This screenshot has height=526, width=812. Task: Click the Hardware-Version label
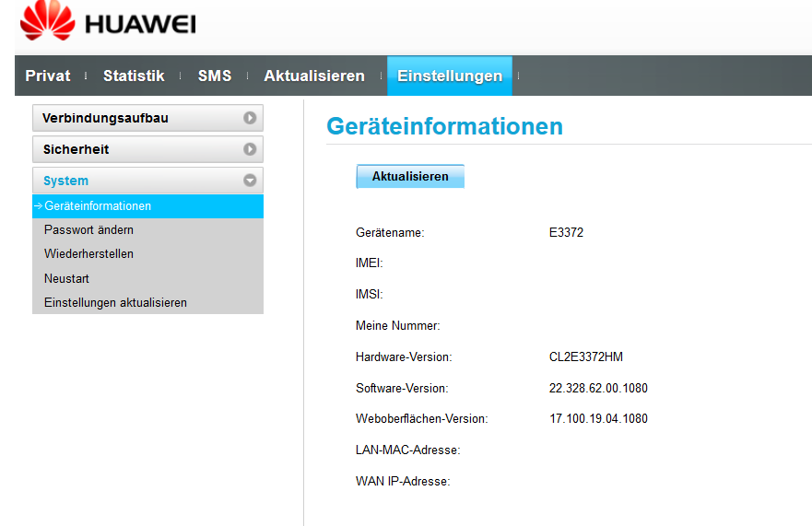click(x=404, y=357)
